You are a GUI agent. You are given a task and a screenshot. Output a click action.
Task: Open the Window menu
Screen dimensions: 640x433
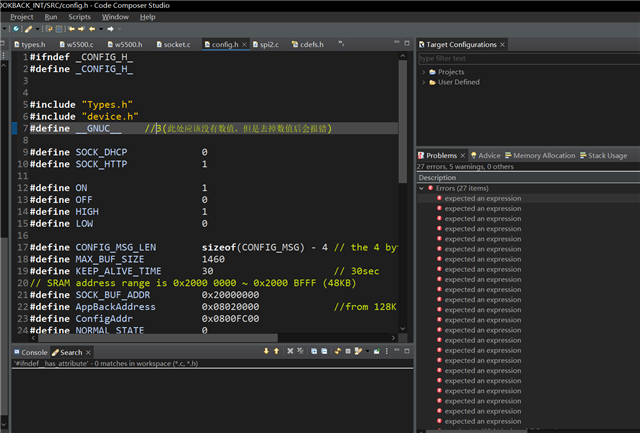click(x=115, y=17)
